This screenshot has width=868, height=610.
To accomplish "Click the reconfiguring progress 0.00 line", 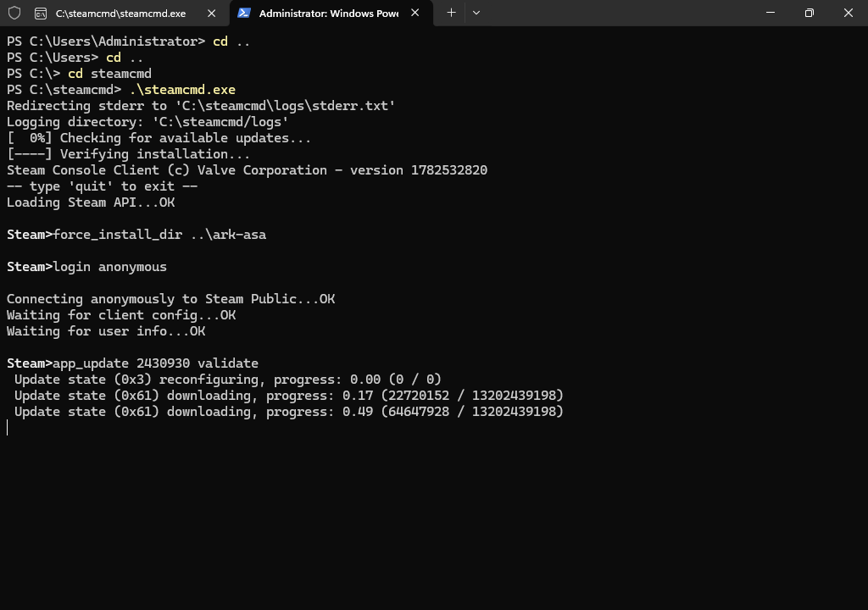I will pyautogui.click(x=227, y=380).
